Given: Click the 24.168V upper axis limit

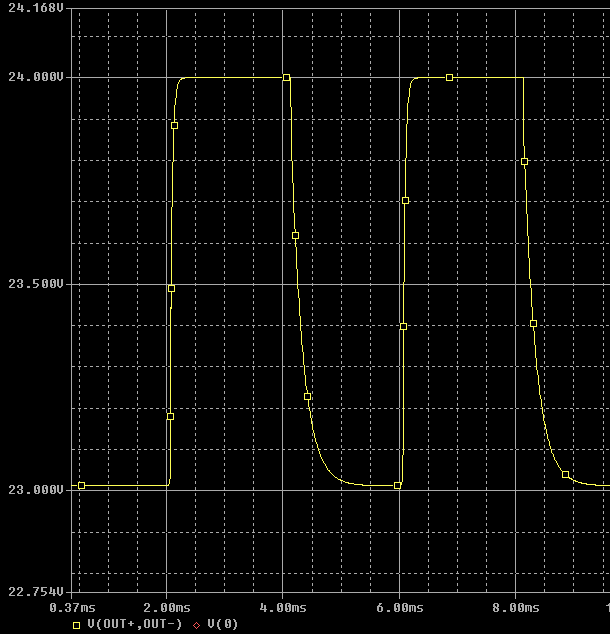Looking at the screenshot, I should (36, 9).
